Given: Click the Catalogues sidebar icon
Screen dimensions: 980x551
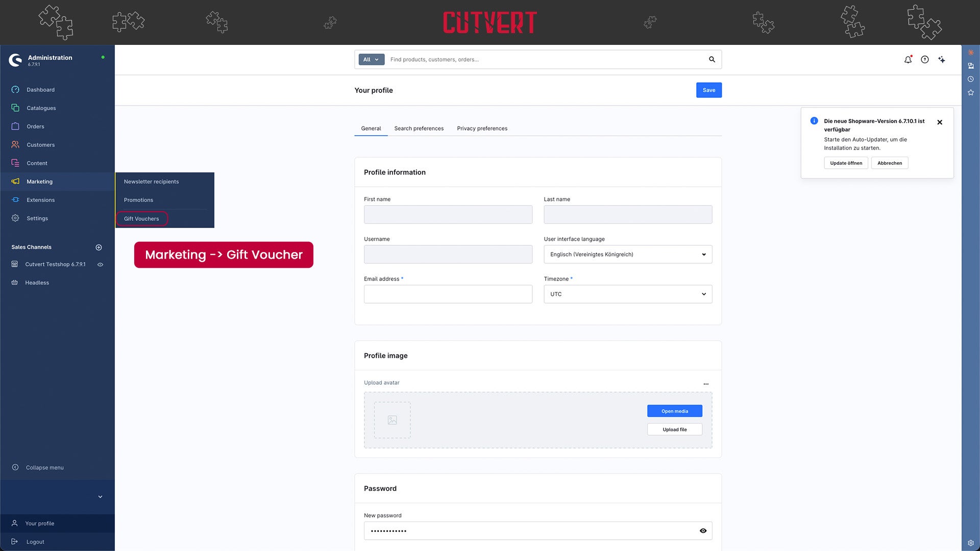Looking at the screenshot, I should point(15,108).
